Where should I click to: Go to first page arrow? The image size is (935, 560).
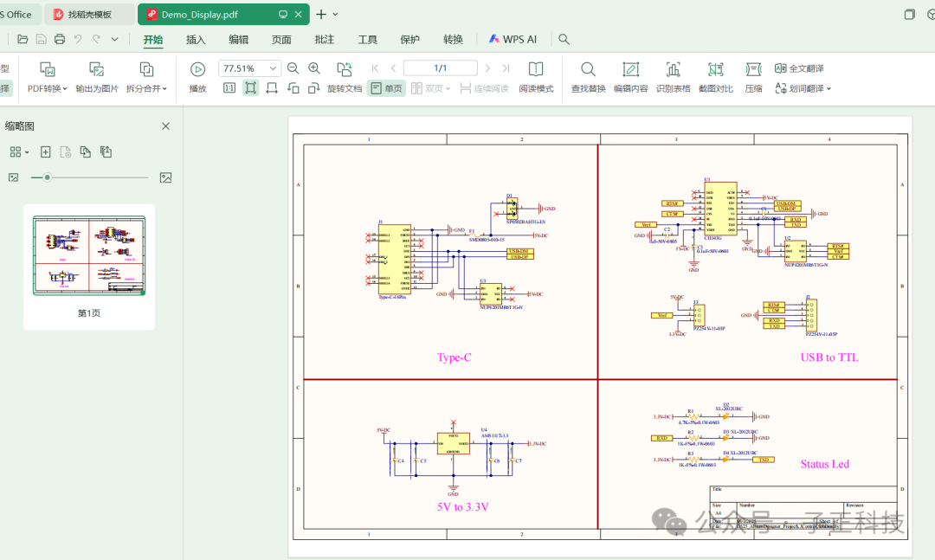tap(375, 68)
